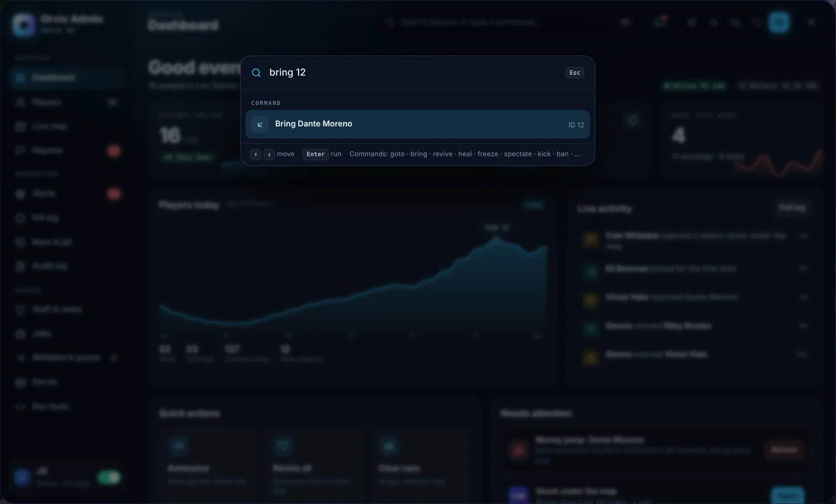Click the up arrow key hint
Viewport: 836px width, 504px height.
tap(255, 154)
